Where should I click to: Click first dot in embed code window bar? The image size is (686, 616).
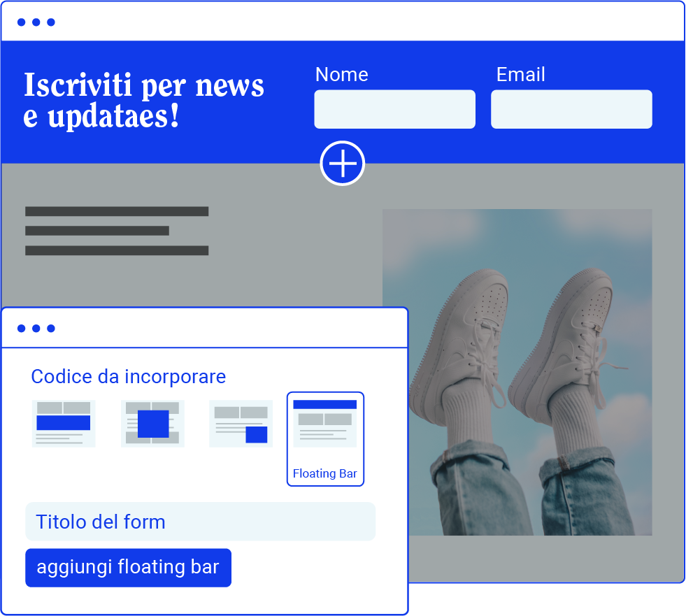(21, 329)
